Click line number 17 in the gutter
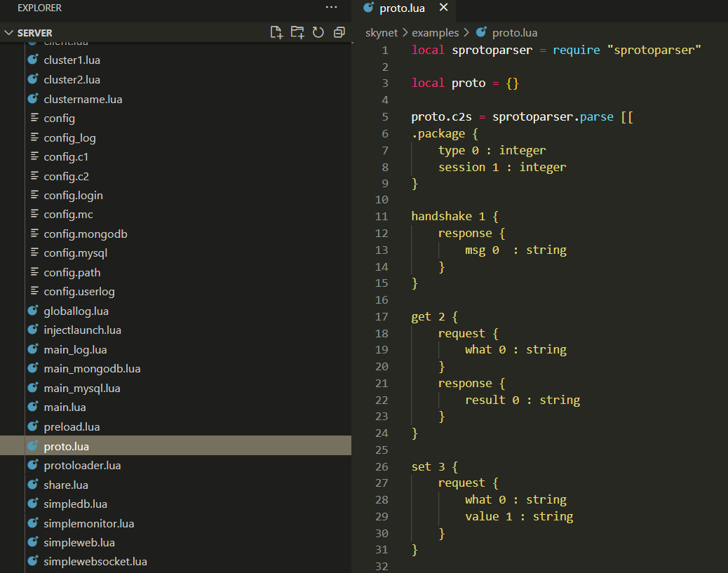 [382, 317]
